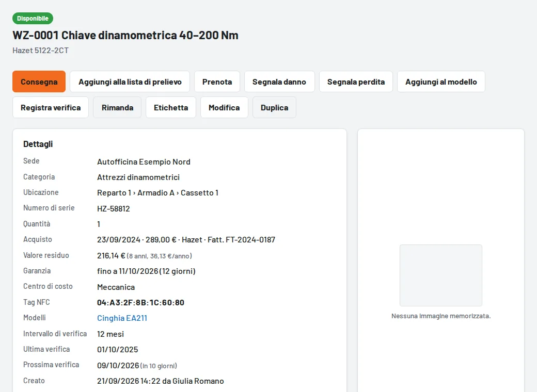
Task: Open the Prenota reservation button
Action: coord(217,81)
